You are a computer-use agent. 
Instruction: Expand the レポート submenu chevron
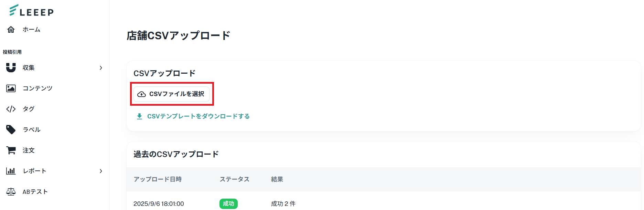pyautogui.click(x=101, y=171)
